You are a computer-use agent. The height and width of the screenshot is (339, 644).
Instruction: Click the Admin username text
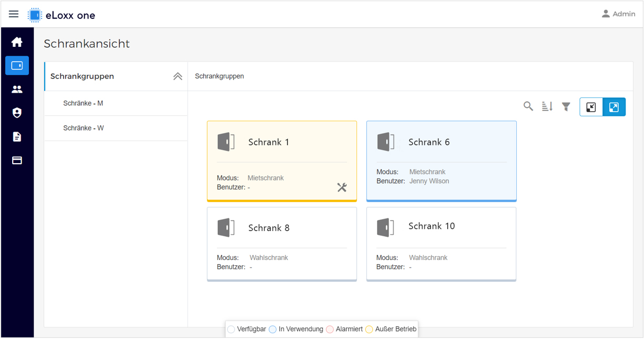click(x=624, y=14)
